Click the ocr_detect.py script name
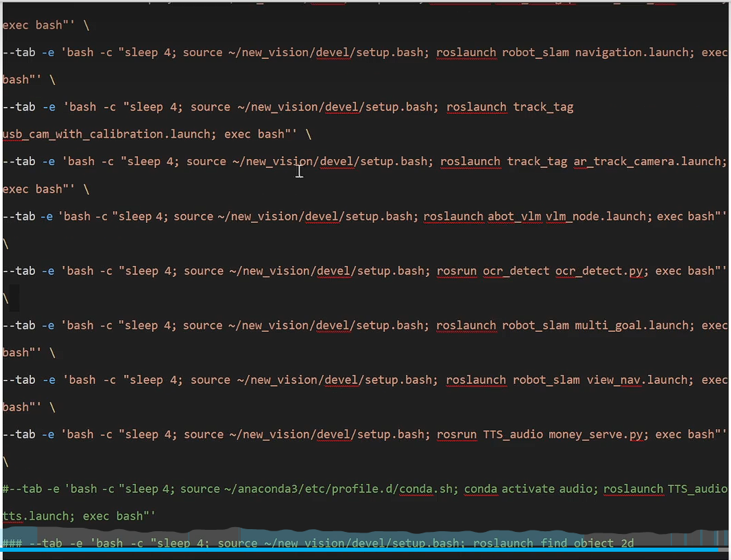The width and height of the screenshot is (731, 560). (x=599, y=271)
